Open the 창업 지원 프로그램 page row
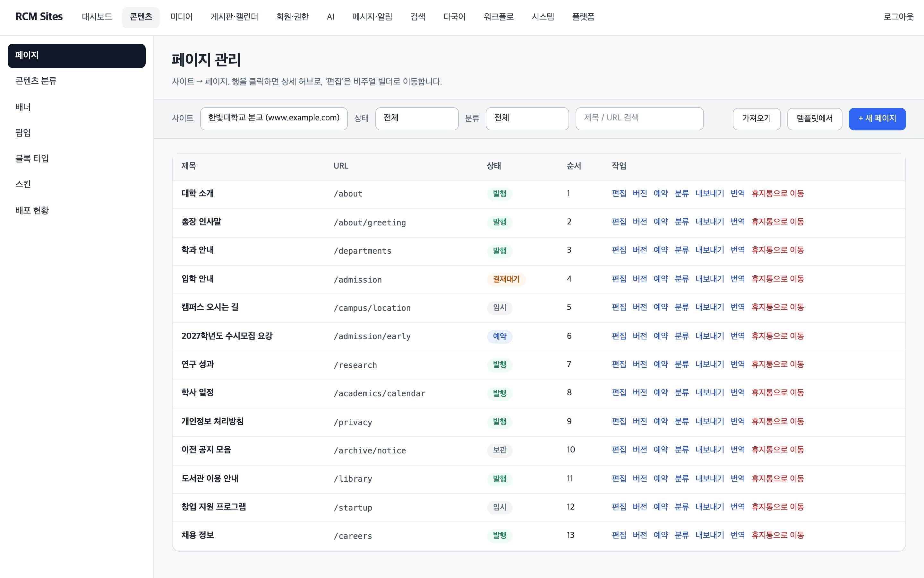This screenshot has width=924, height=578. click(x=539, y=508)
